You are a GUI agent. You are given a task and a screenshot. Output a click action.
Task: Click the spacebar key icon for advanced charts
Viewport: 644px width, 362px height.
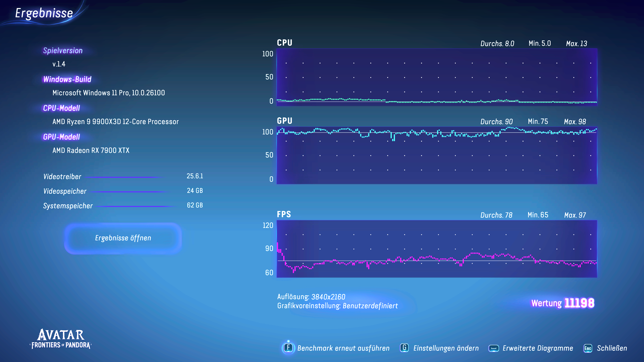(x=494, y=348)
